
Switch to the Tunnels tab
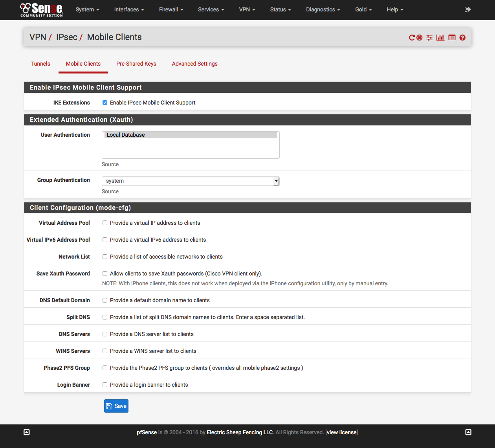(40, 64)
